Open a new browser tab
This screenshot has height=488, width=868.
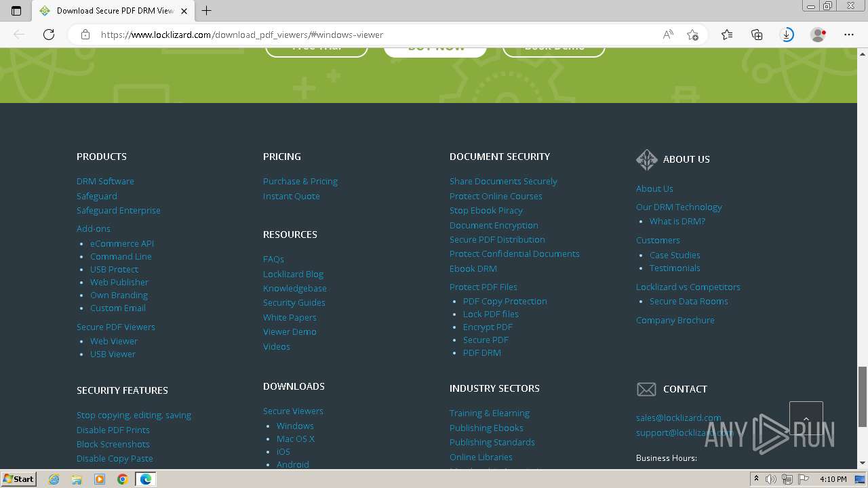[207, 11]
